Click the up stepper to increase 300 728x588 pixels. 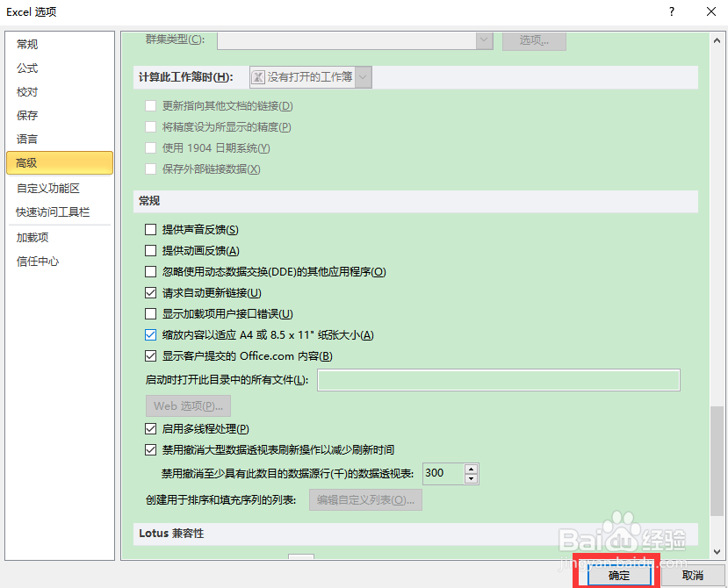tap(472, 469)
